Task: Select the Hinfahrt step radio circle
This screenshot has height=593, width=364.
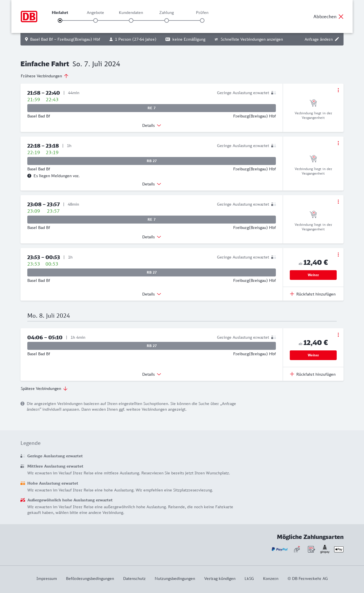Action: tap(60, 20)
